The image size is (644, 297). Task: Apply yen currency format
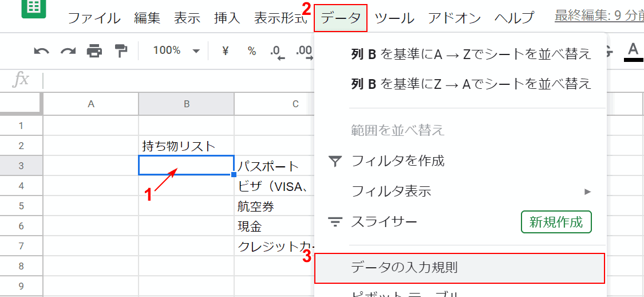coord(224,51)
